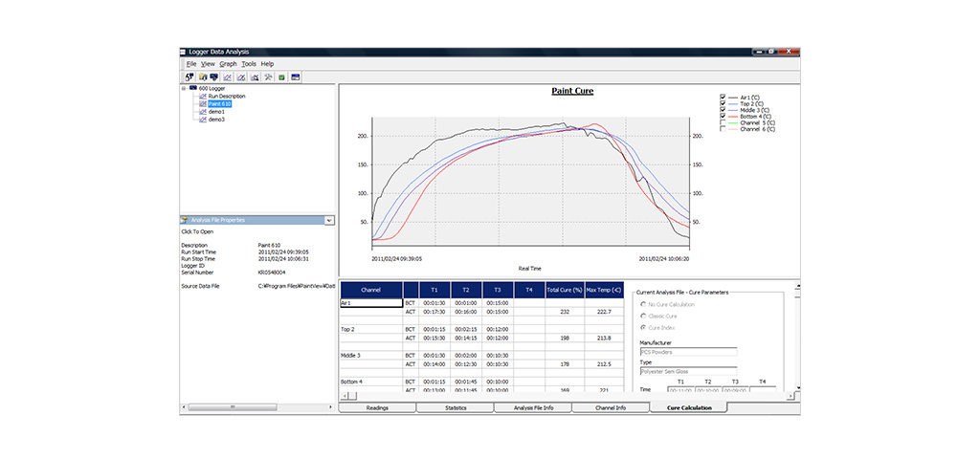Click the Max Temp (°C) column header
980x459 pixels.
click(x=605, y=290)
